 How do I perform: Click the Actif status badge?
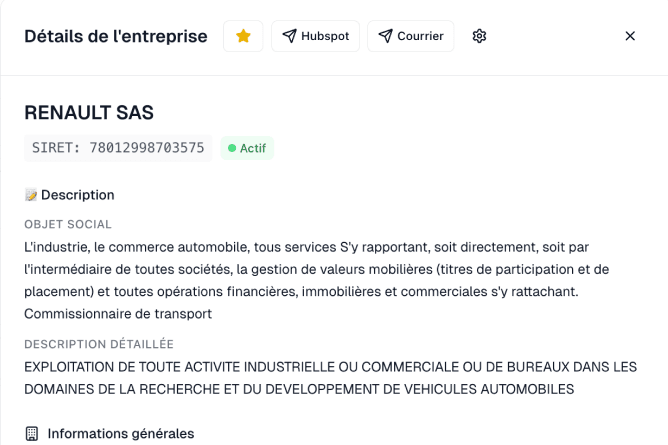pyautogui.click(x=247, y=148)
